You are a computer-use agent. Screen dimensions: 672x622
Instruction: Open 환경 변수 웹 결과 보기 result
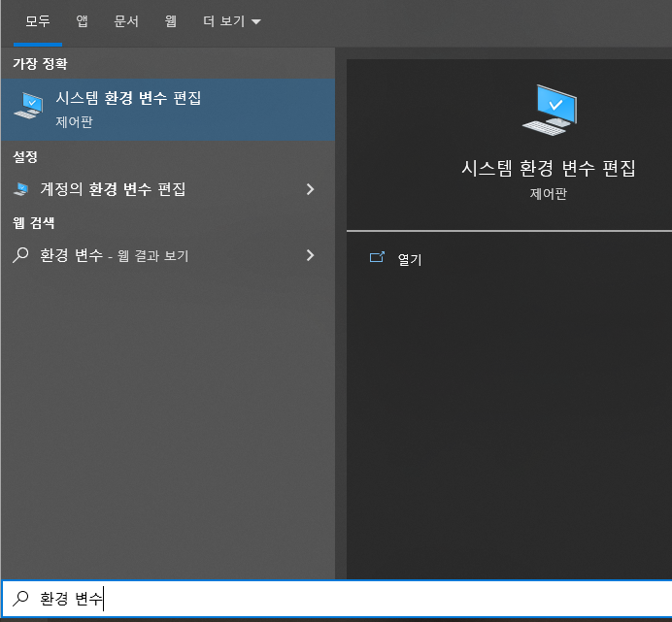[x=168, y=256]
